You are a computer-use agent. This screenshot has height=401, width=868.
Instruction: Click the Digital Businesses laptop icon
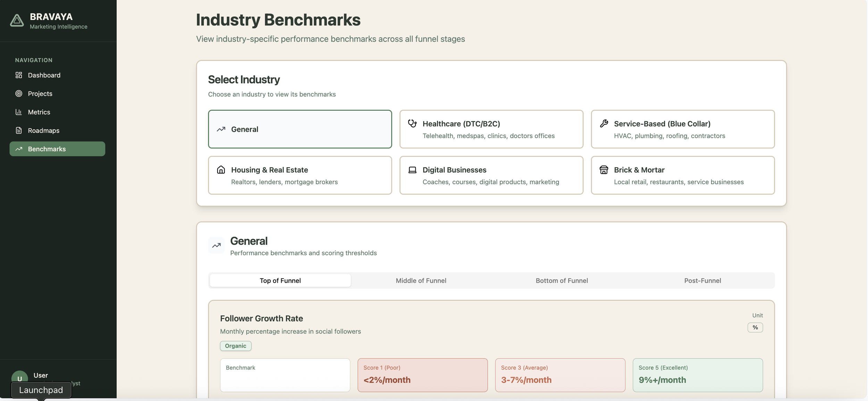(x=412, y=170)
